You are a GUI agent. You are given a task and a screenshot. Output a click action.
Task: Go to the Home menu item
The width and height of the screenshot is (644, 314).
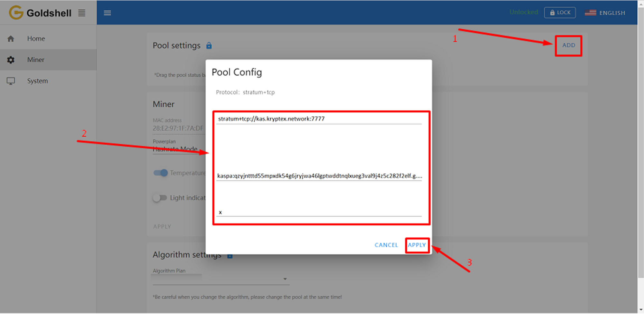pos(48,39)
